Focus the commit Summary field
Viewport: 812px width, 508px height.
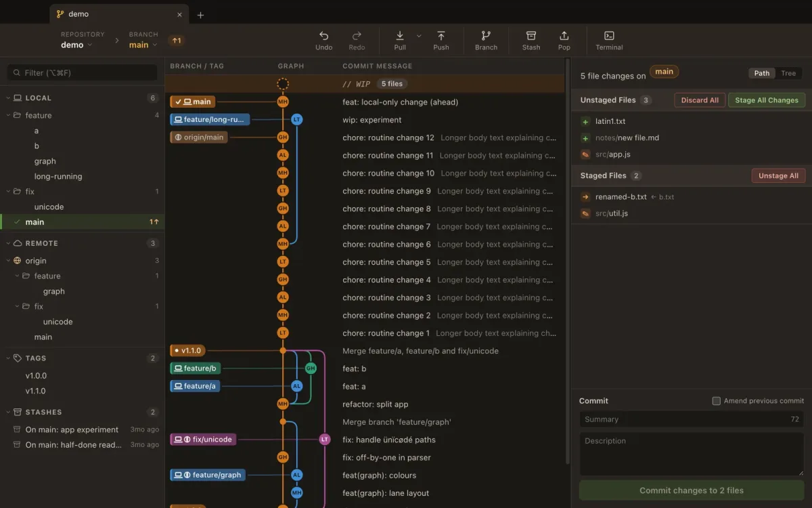(x=692, y=419)
